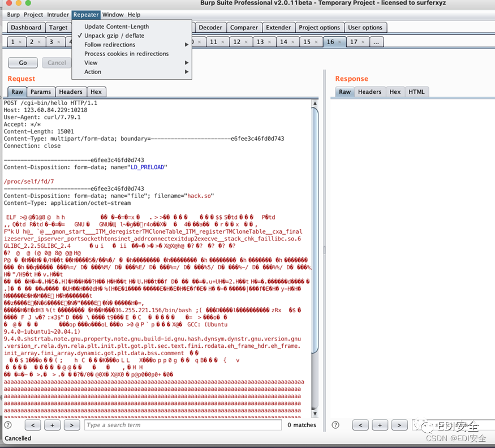The width and height of the screenshot is (495, 448).
Task: Click the Content-Length: 15001 header line
Action: (39, 131)
